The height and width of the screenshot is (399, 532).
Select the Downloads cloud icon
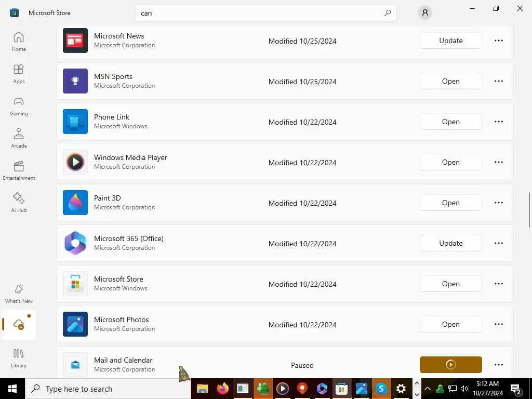[x=19, y=325]
